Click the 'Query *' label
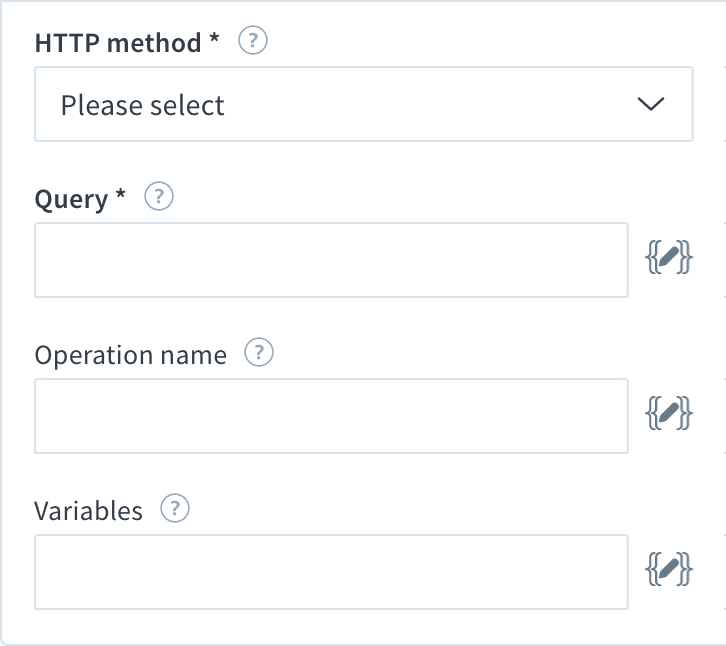 tap(80, 199)
